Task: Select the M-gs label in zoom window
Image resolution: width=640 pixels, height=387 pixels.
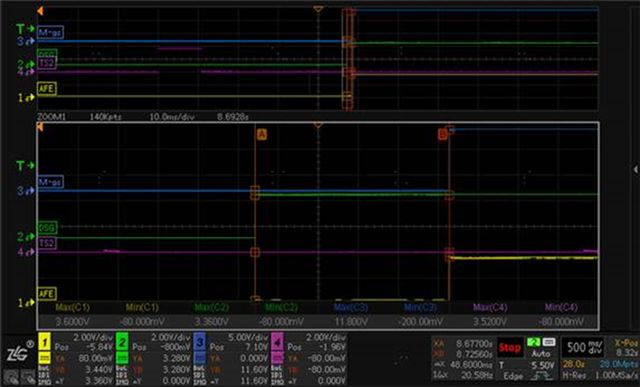Action: tap(50, 182)
